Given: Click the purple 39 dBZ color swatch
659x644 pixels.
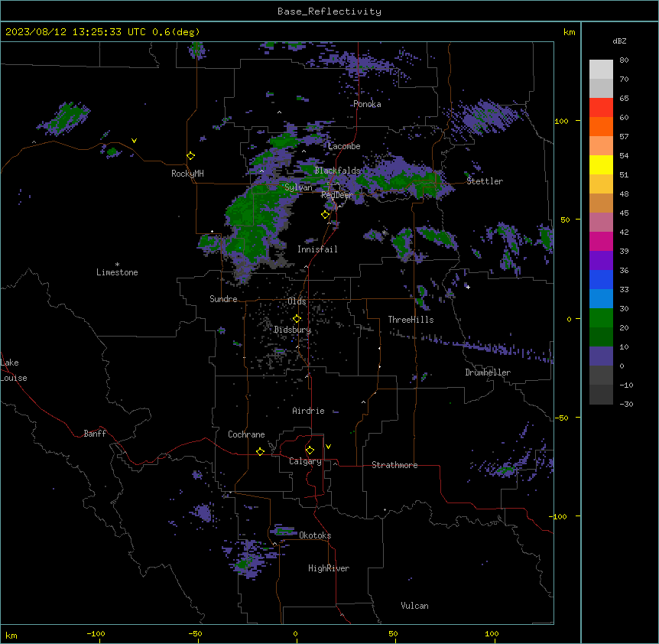Looking at the screenshot, I should point(601,260).
